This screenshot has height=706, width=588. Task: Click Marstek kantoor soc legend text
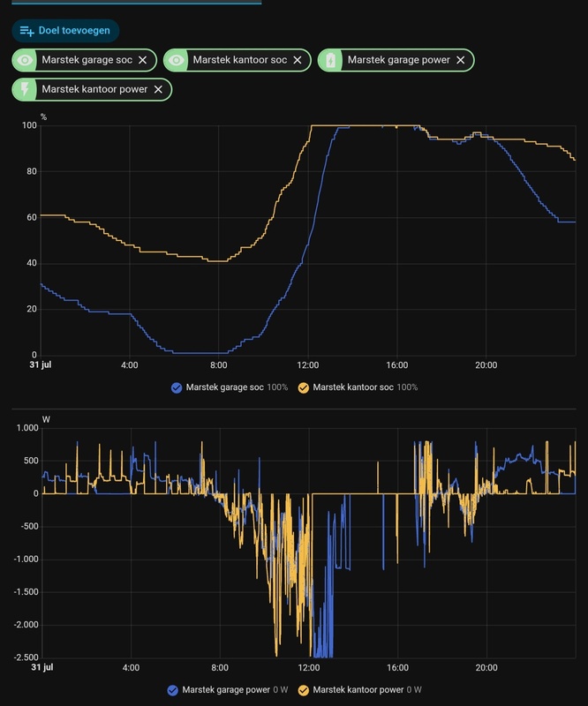click(353, 387)
